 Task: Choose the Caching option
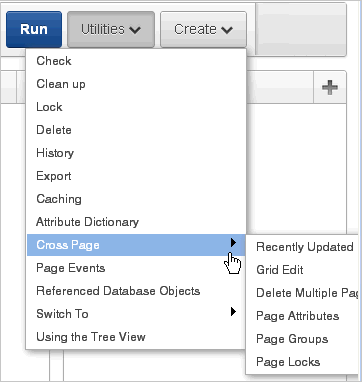pyautogui.click(x=136, y=199)
